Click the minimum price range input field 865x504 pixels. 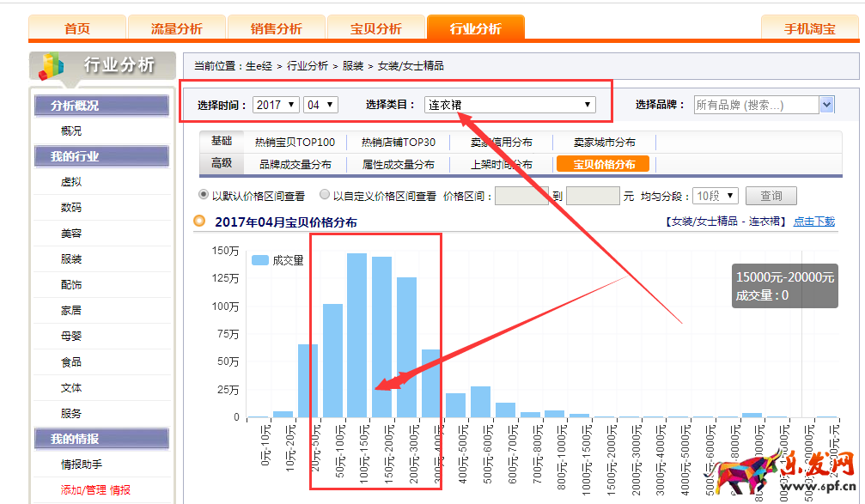(521, 196)
